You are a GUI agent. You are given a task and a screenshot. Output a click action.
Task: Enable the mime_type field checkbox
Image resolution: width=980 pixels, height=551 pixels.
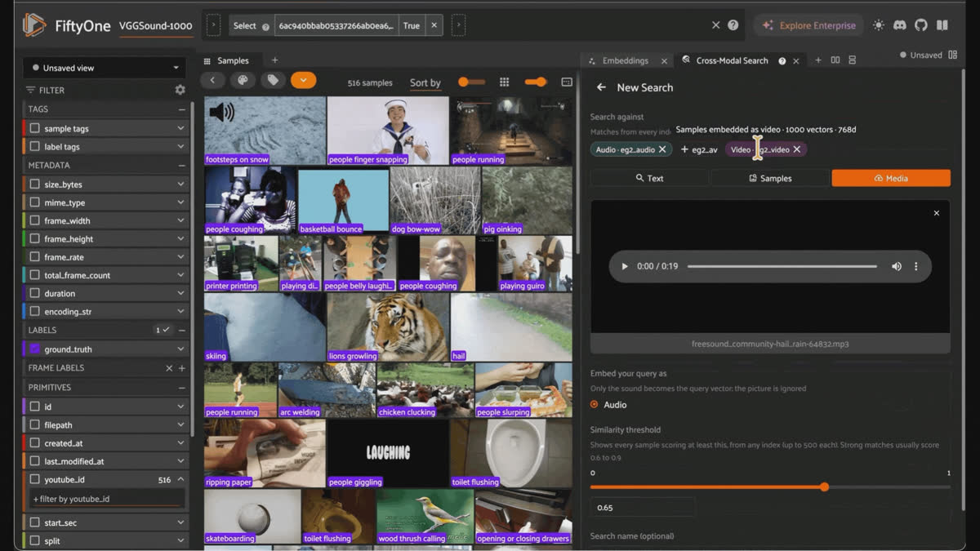[35, 202]
